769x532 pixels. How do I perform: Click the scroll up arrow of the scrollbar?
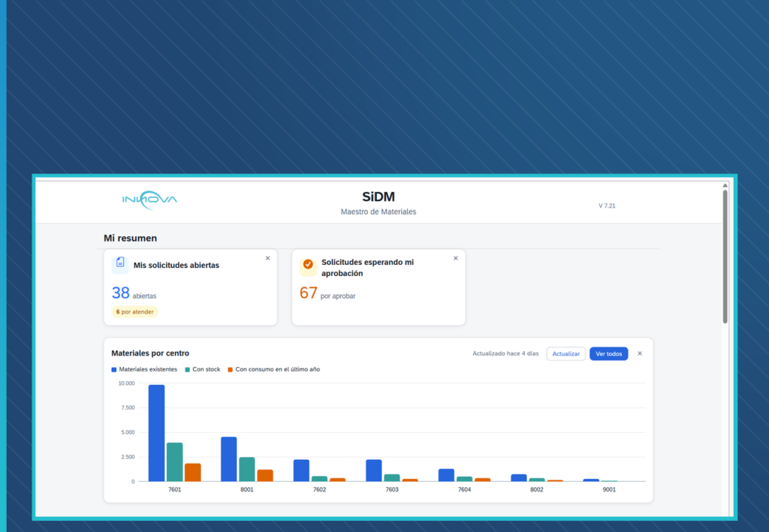[725, 185]
